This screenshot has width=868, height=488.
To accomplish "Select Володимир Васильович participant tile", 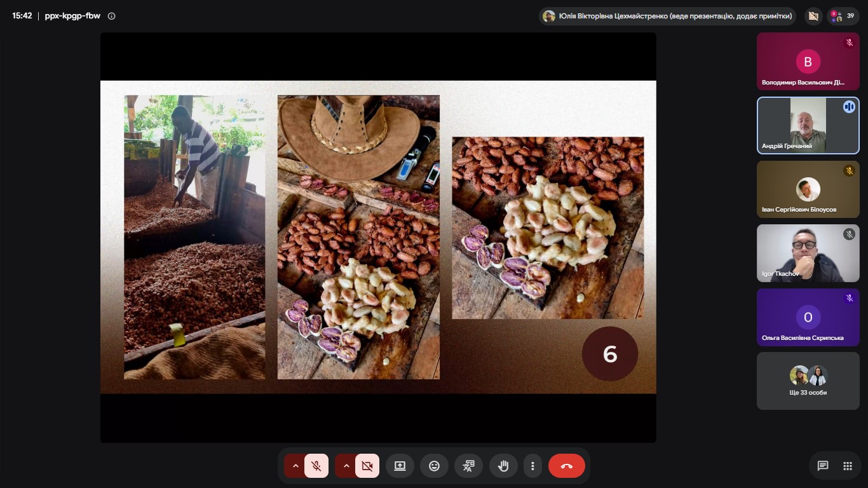I will 808,62.
